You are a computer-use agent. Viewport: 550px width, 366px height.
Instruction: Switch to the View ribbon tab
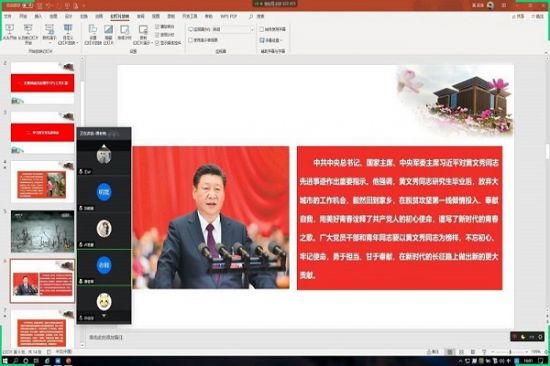click(156, 16)
